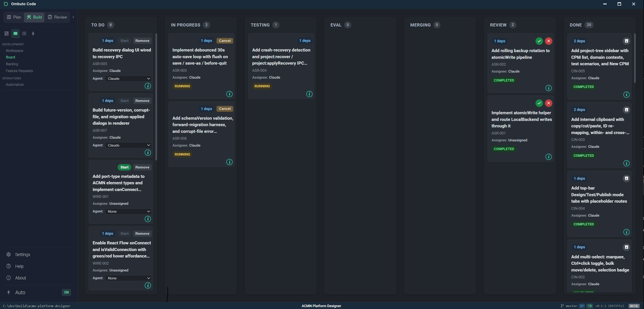Open info for WIRE-002 card
The height and width of the screenshot is (309, 644).
click(148, 285)
